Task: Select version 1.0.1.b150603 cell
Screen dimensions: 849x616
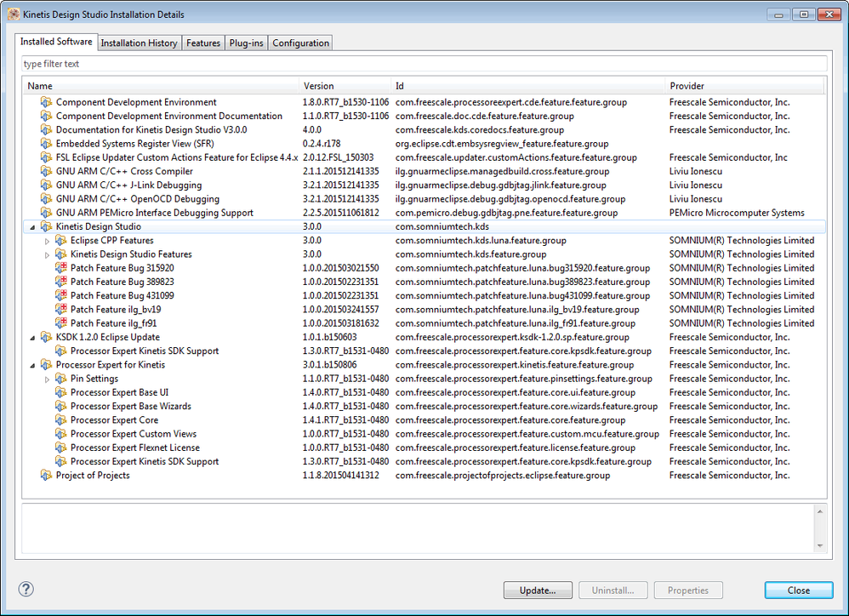Action: [x=329, y=337]
